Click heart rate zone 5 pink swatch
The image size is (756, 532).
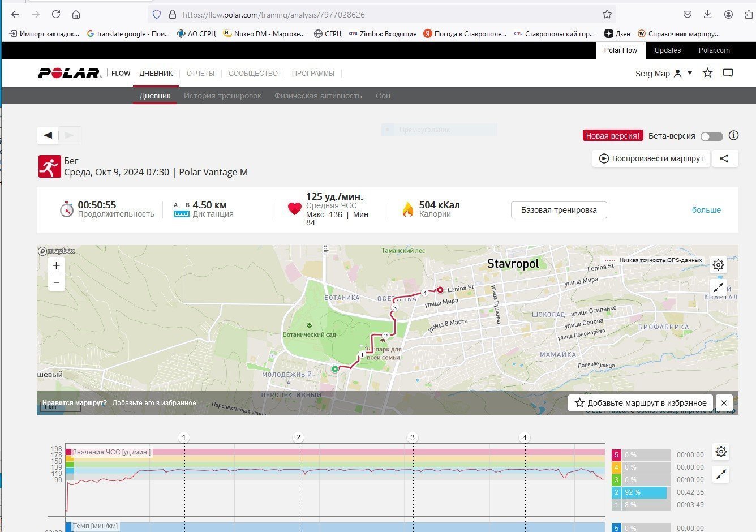click(x=617, y=455)
